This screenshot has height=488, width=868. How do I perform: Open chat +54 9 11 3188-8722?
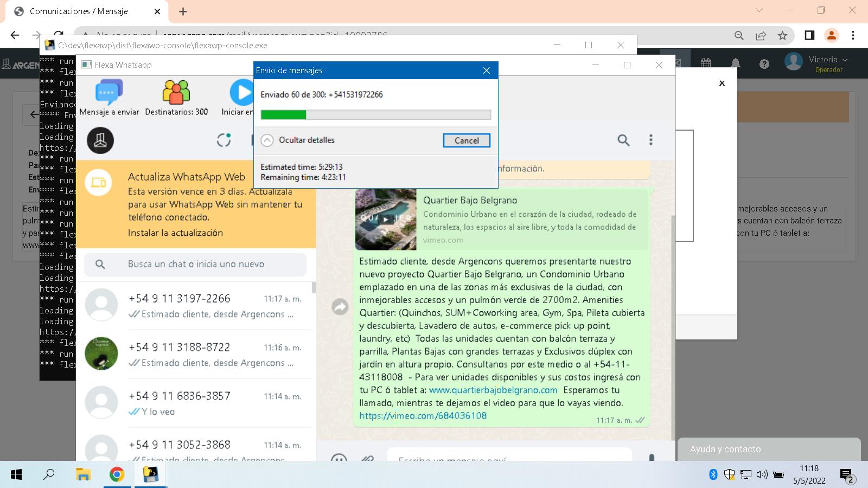pos(194,354)
